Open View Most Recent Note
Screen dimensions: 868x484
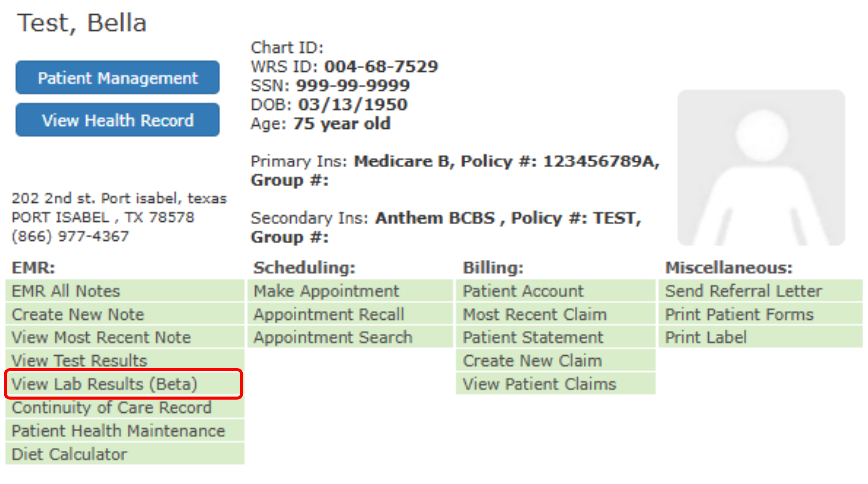tap(101, 338)
